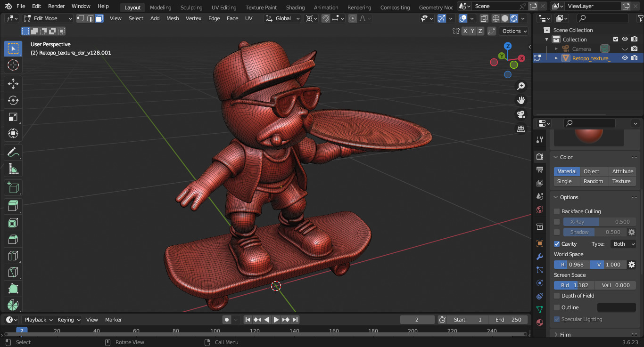Click the zoom magnifier viewport icon
The image size is (644, 347).
[521, 86]
